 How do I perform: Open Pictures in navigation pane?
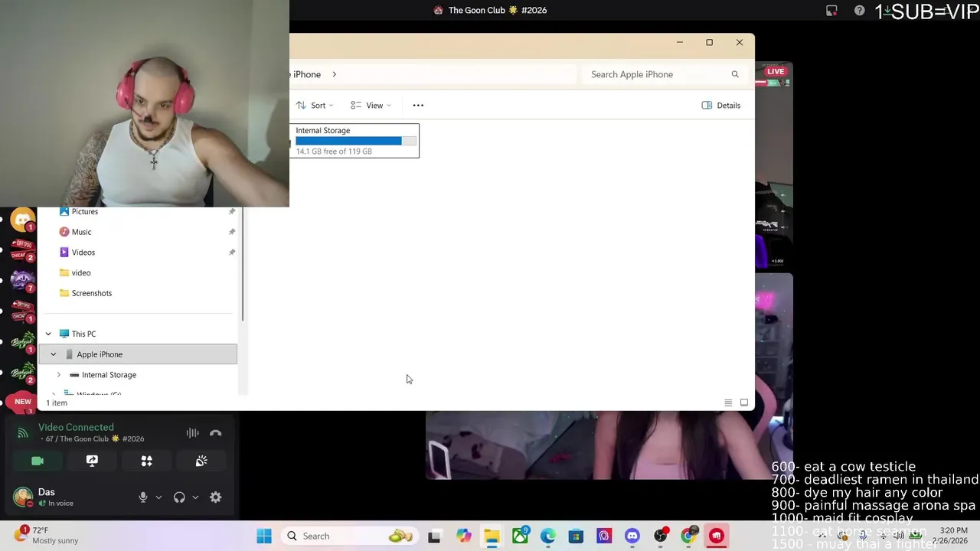84,211
